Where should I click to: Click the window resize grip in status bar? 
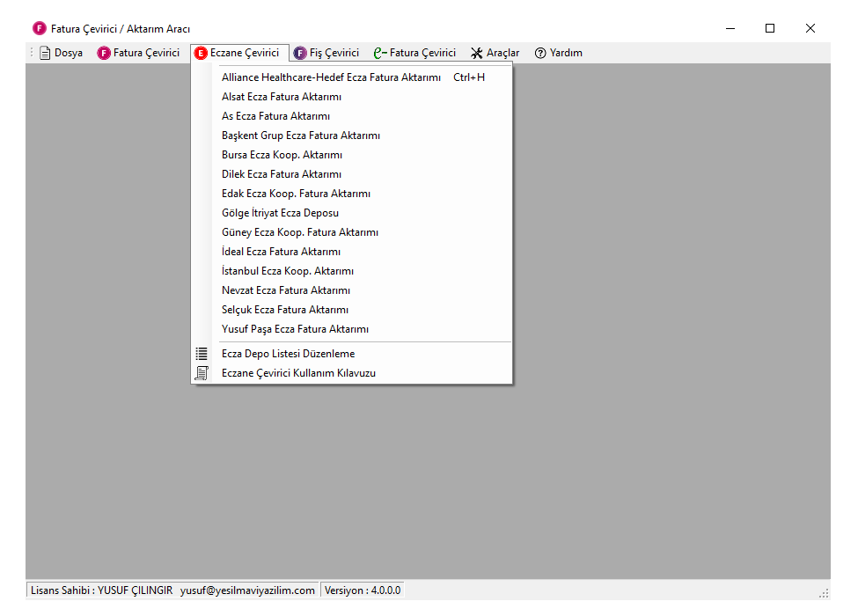(x=824, y=594)
